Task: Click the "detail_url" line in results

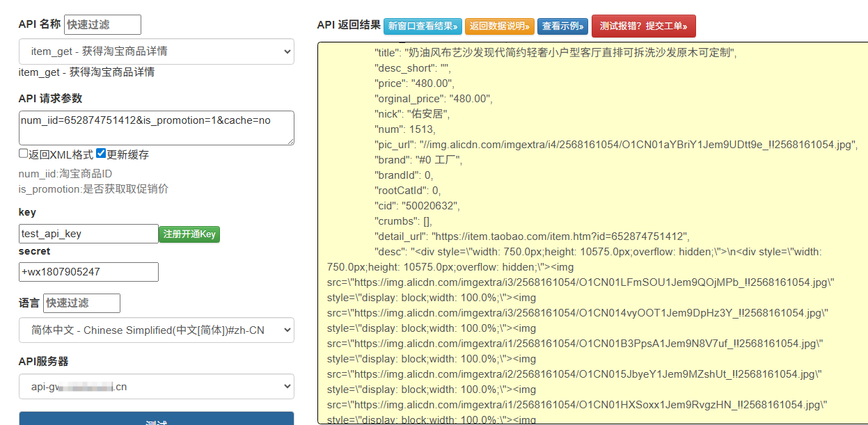Action: click(x=532, y=236)
